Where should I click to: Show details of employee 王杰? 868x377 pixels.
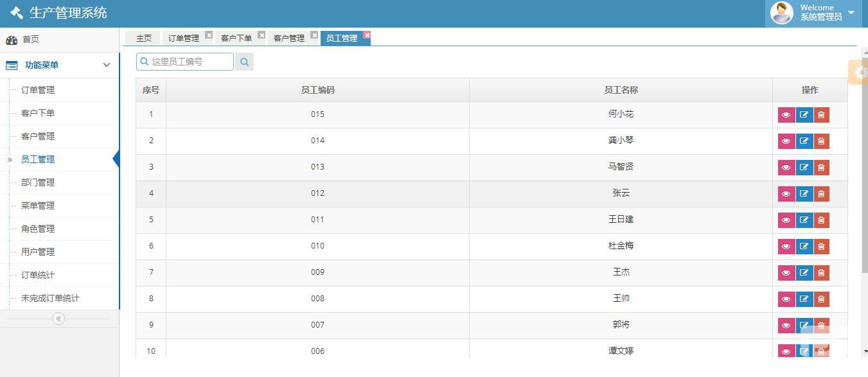786,273
